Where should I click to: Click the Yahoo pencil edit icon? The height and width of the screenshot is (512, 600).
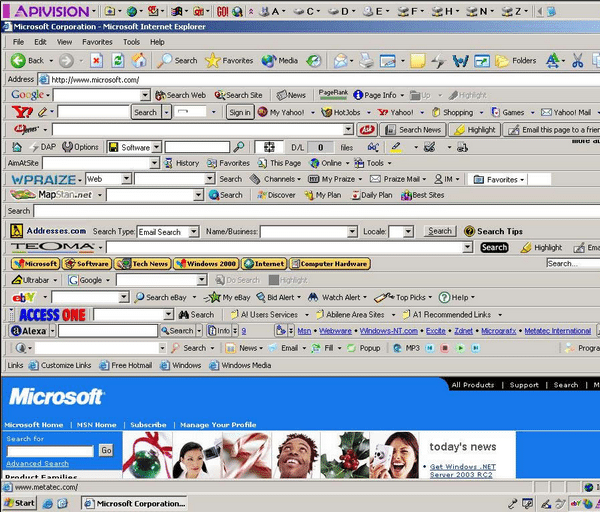(42, 112)
